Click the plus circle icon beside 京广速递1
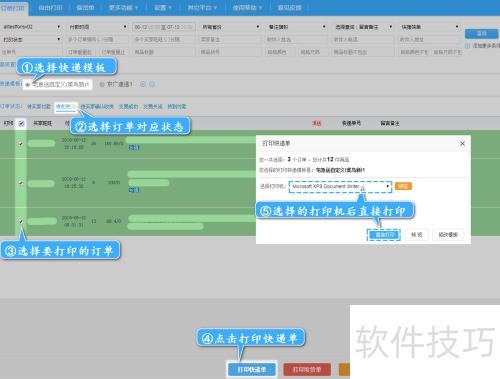500x379 pixels. click(143, 84)
